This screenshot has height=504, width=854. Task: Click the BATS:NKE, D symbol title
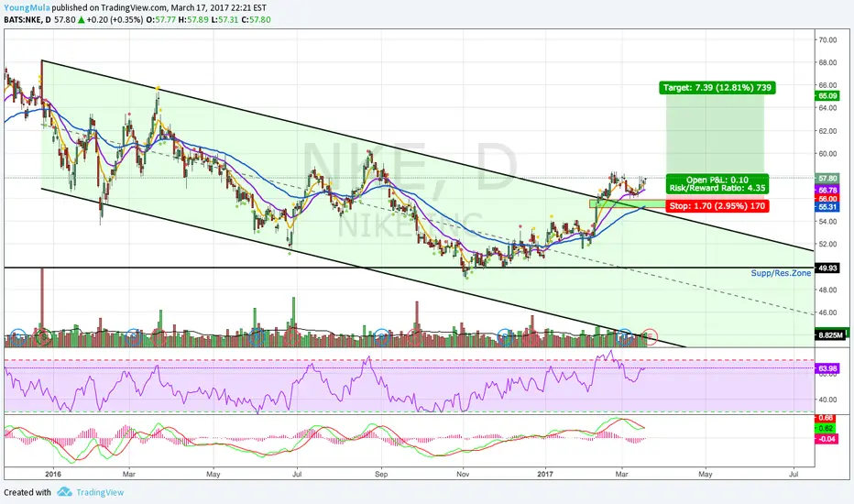click(27, 19)
